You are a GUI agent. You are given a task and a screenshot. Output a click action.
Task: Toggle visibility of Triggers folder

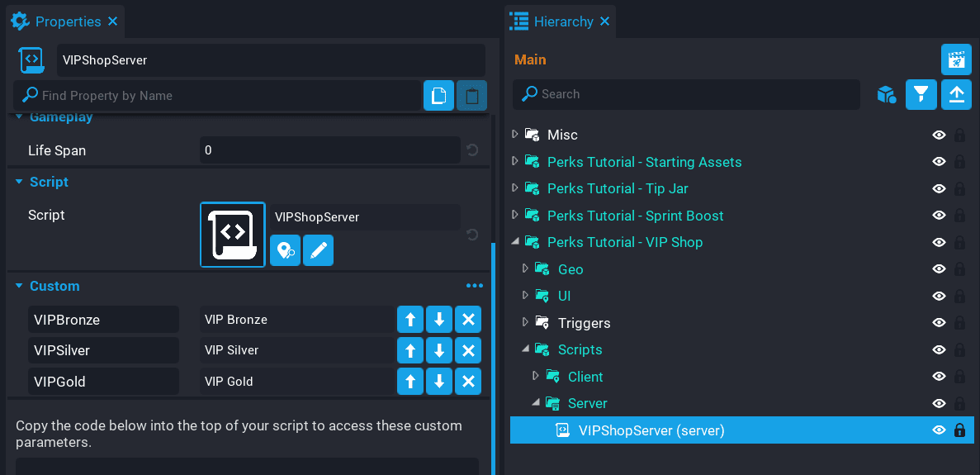[939, 323]
